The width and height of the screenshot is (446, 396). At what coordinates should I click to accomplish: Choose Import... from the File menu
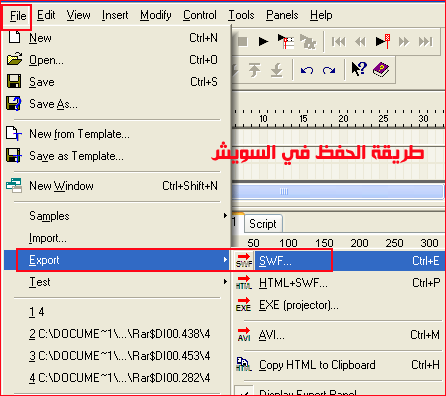(x=117, y=238)
